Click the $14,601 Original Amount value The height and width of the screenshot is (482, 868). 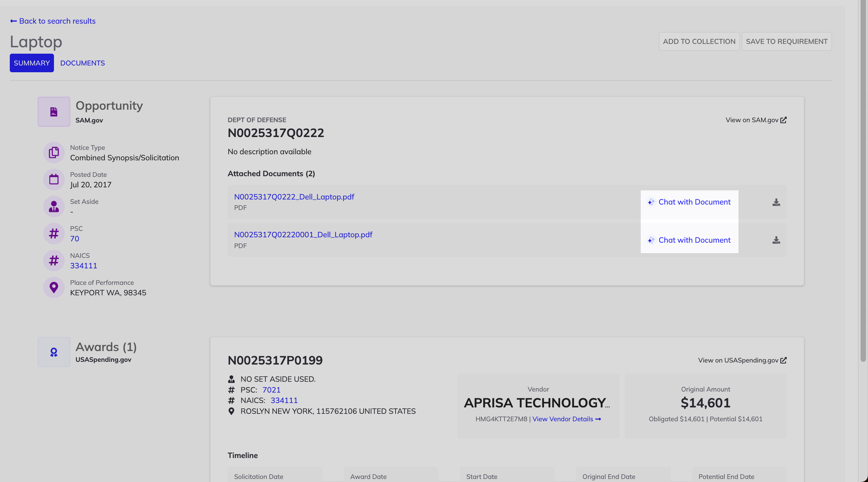pos(705,403)
